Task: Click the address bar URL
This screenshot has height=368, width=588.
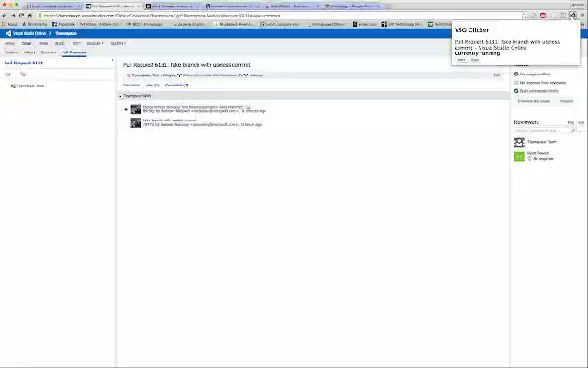Action: (x=162, y=16)
